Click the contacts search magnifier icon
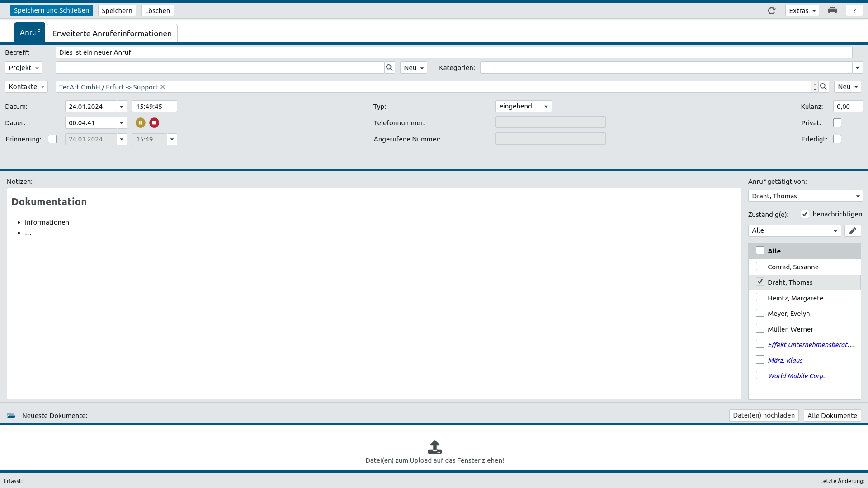 coord(823,87)
